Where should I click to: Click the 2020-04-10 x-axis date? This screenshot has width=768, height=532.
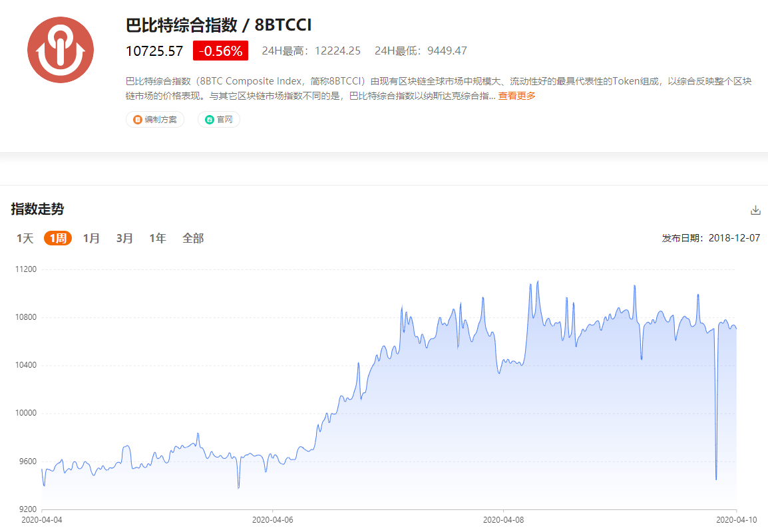736,520
